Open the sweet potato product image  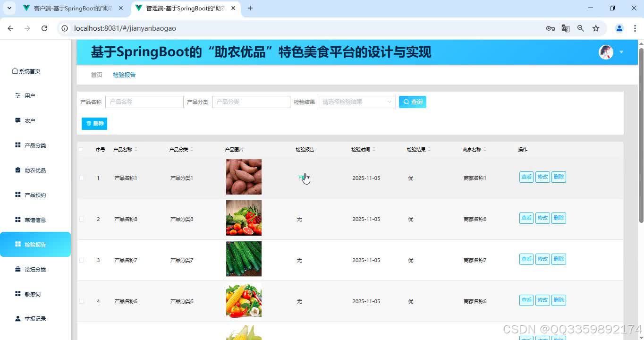pyautogui.click(x=244, y=177)
